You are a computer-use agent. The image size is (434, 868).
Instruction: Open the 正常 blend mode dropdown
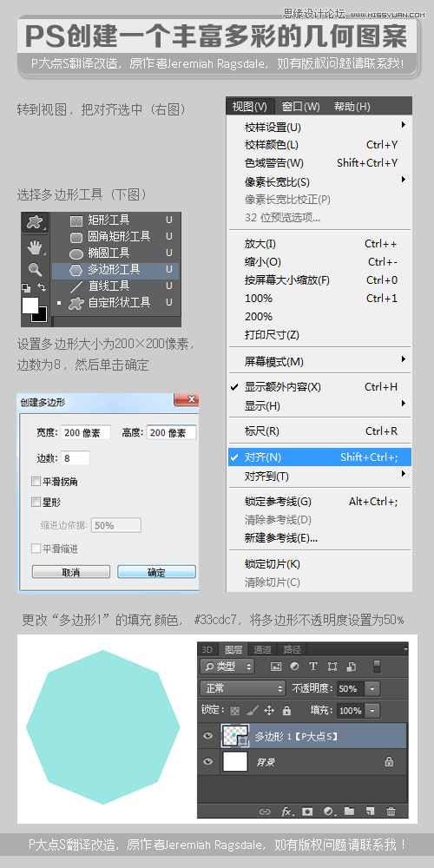(242, 688)
